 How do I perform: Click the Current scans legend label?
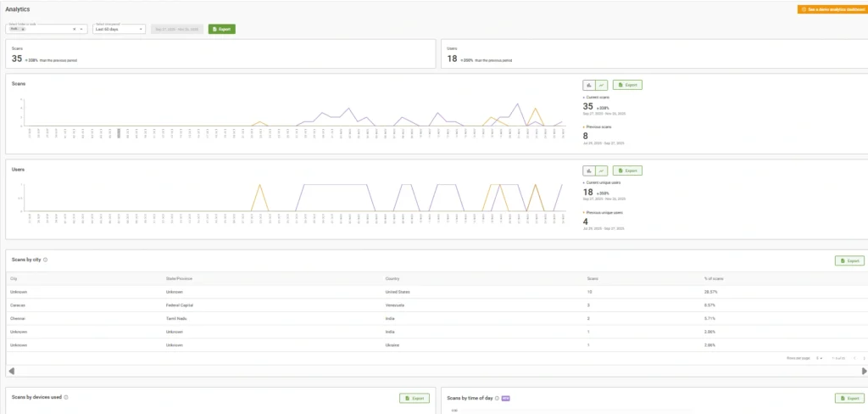pos(598,97)
